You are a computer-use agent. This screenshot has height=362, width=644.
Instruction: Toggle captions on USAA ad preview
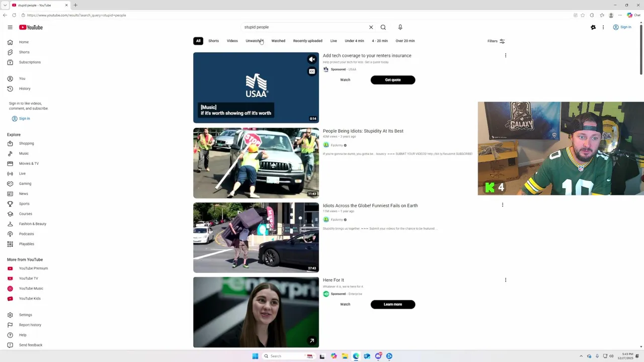(312, 71)
